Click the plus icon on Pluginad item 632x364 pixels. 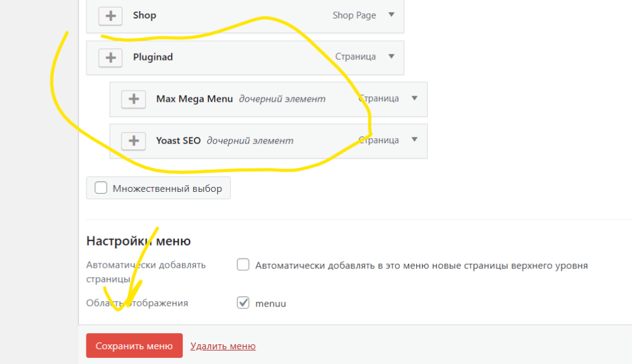point(110,57)
